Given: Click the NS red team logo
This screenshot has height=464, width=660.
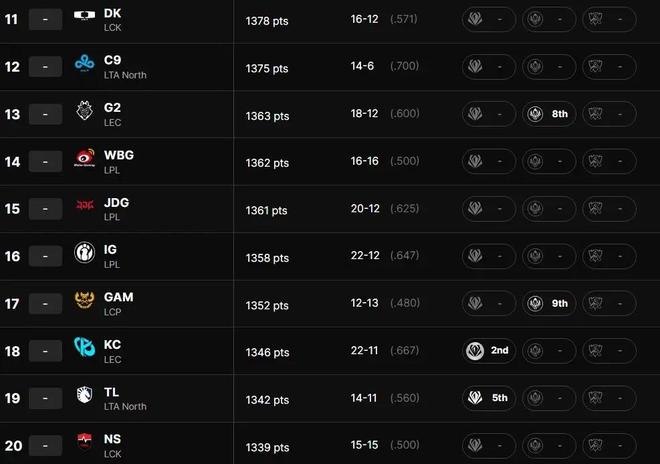Looking at the screenshot, I should point(85,440).
